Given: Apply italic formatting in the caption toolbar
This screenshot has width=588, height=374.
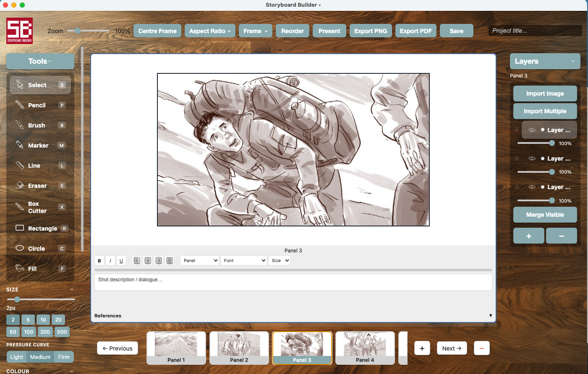Looking at the screenshot, I should coord(110,260).
